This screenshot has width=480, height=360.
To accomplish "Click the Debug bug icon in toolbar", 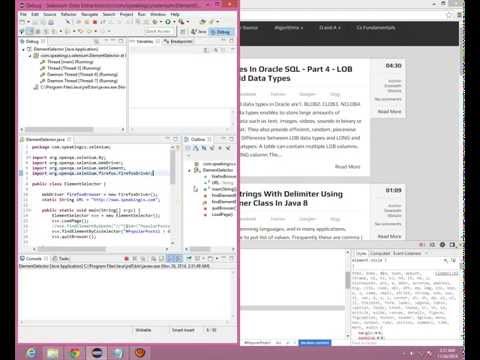I will pyautogui.click(x=155, y=22).
